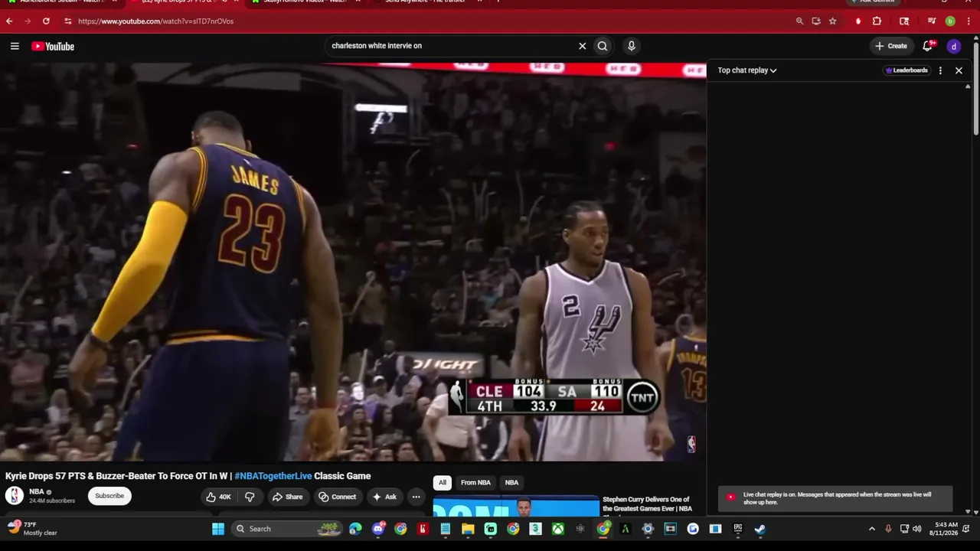Screen dimensions: 980x551
Task: Show hidden system tray icons
Action: point(871,529)
